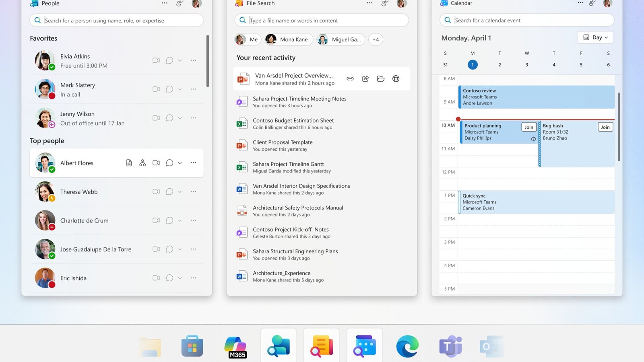The width and height of the screenshot is (644, 362).
Task: Expand more options for Jenny Wilson
Action: pos(193,117)
